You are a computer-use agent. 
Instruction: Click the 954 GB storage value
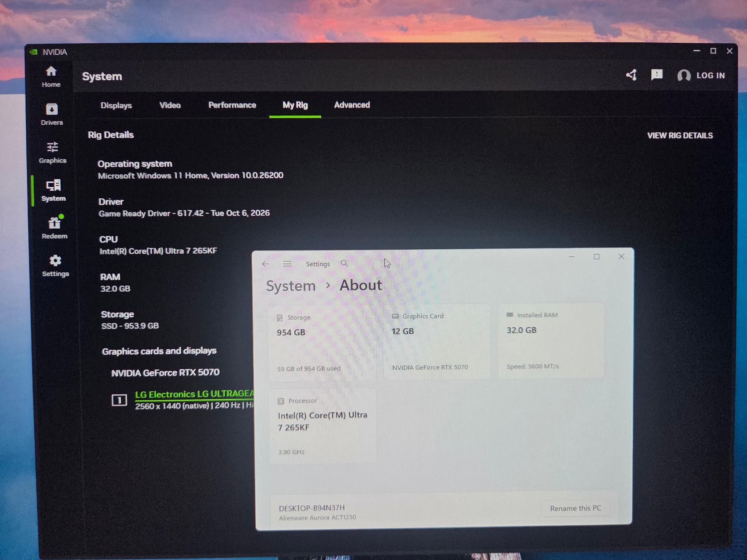tap(291, 332)
